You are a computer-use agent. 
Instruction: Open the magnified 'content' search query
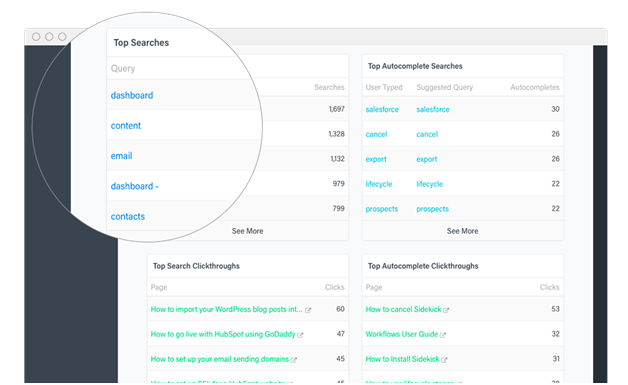click(x=126, y=126)
